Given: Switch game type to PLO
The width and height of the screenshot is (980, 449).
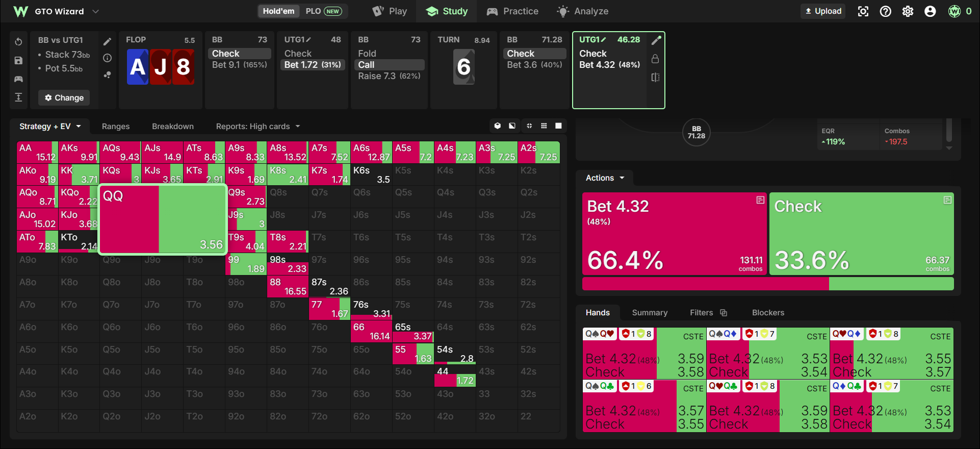Looking at the screenshot, I should [x=324, y=11].
